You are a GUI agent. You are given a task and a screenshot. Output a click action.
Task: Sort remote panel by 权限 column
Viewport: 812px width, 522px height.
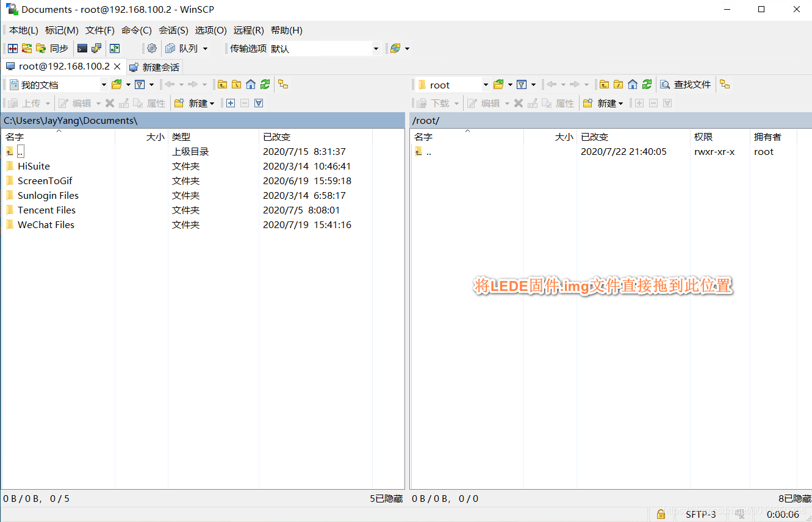coord(720,137)
